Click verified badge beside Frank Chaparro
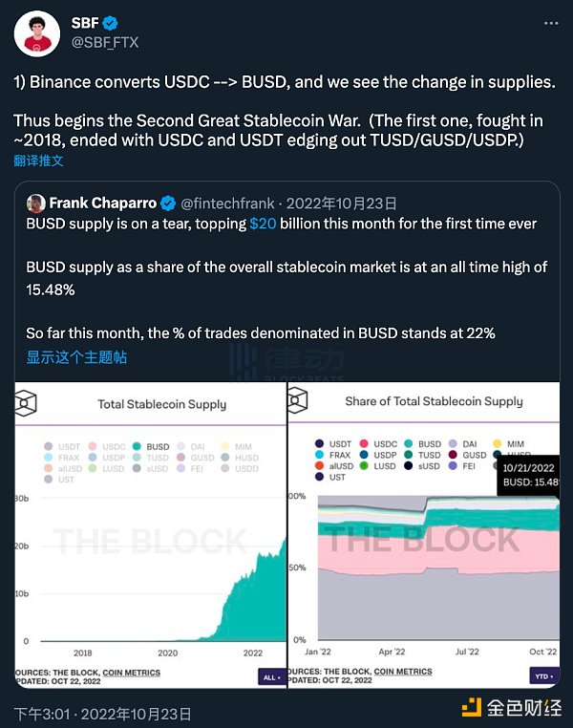Image resolution: width=573 pixels, height=728 pixels. tap(166, 203)
